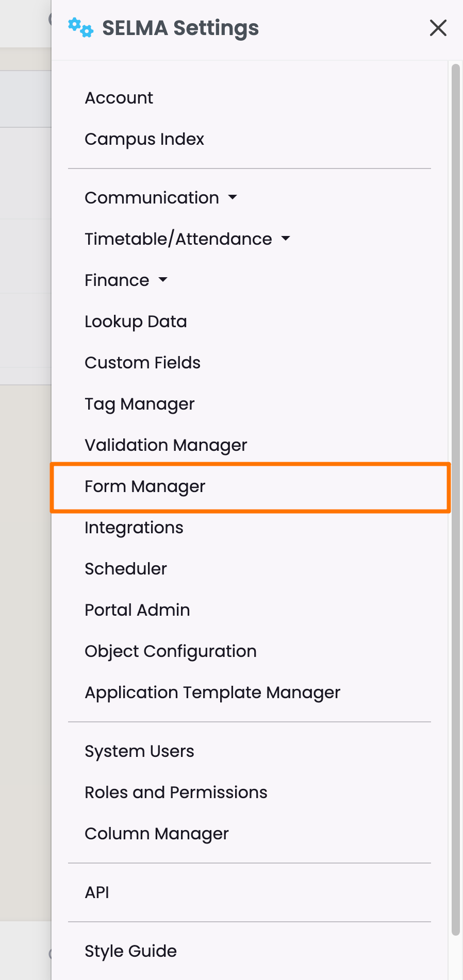Click the SELMA Settings gears icon

80,28
